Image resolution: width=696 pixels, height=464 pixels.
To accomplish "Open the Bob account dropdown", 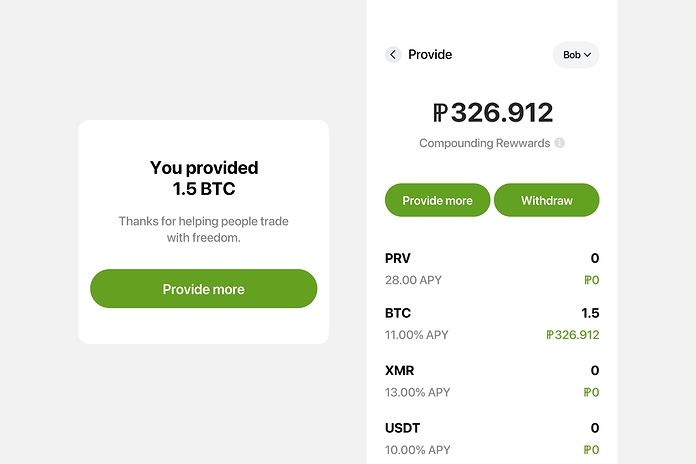I will pos(576,55).
